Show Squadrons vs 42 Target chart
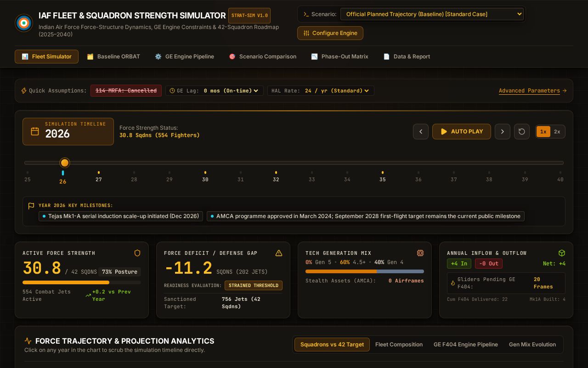Image resolution: width=588 pixels, height=368 pixels. pyautogui.click(x=332, y=345)
